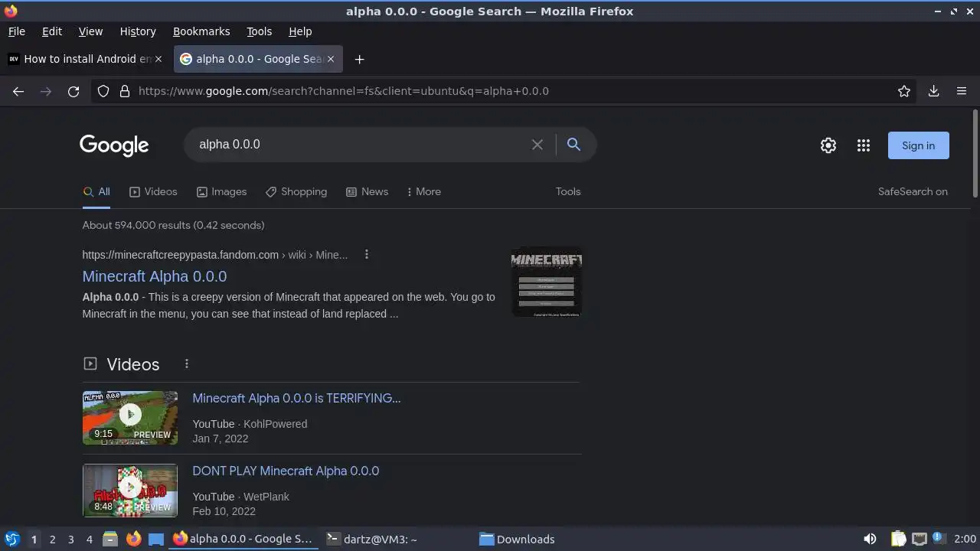Screen dimensions: 980x551
Task: Open the Edit menu
Action: click(52, 31)
